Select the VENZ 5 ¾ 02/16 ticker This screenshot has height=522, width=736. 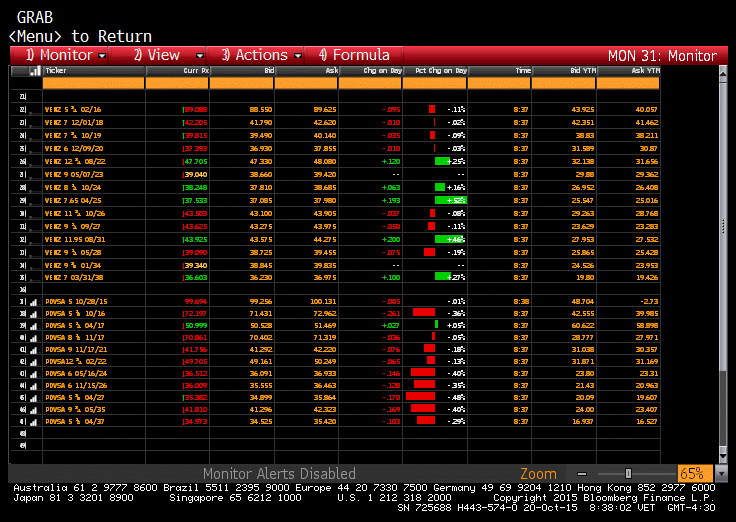73,109
